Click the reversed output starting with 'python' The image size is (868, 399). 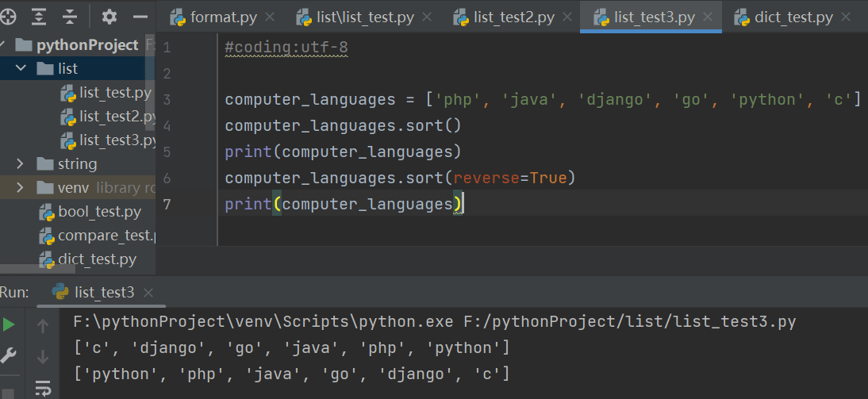pos(292,374)
